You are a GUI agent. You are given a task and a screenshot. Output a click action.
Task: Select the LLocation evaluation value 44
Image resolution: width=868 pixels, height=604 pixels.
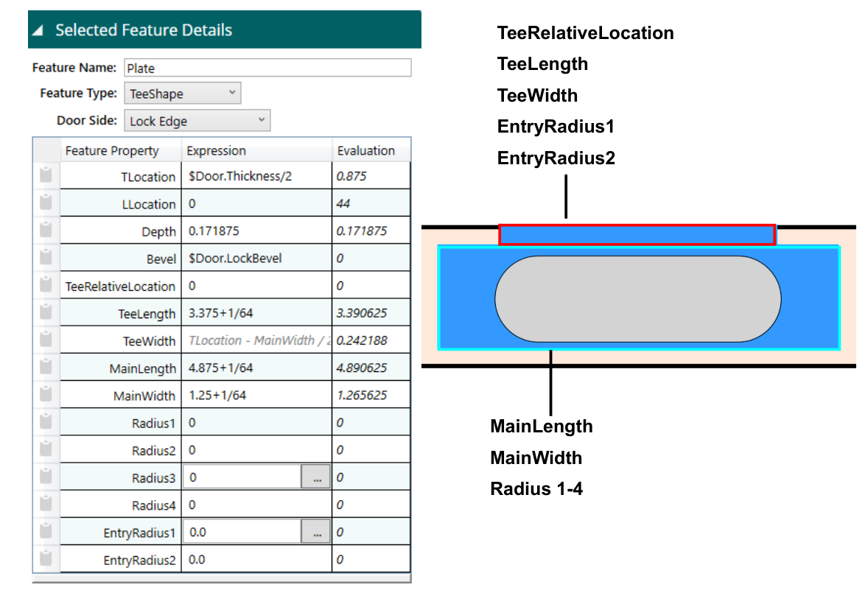point(343,204)
